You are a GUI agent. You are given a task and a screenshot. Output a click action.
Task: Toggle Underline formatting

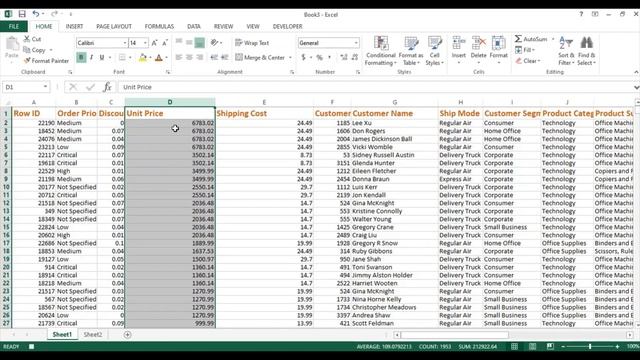[102, 58]
